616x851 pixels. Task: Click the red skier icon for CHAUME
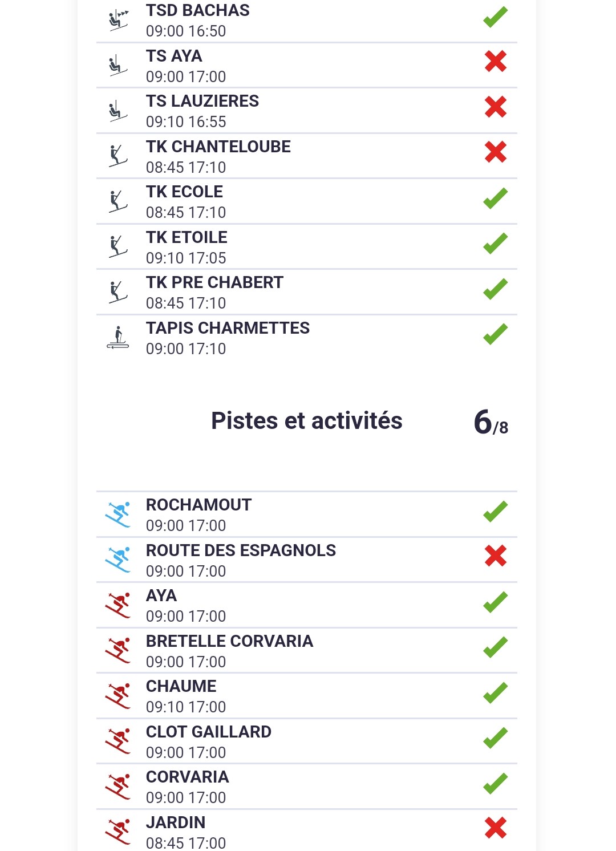click(x=118, y=696)
